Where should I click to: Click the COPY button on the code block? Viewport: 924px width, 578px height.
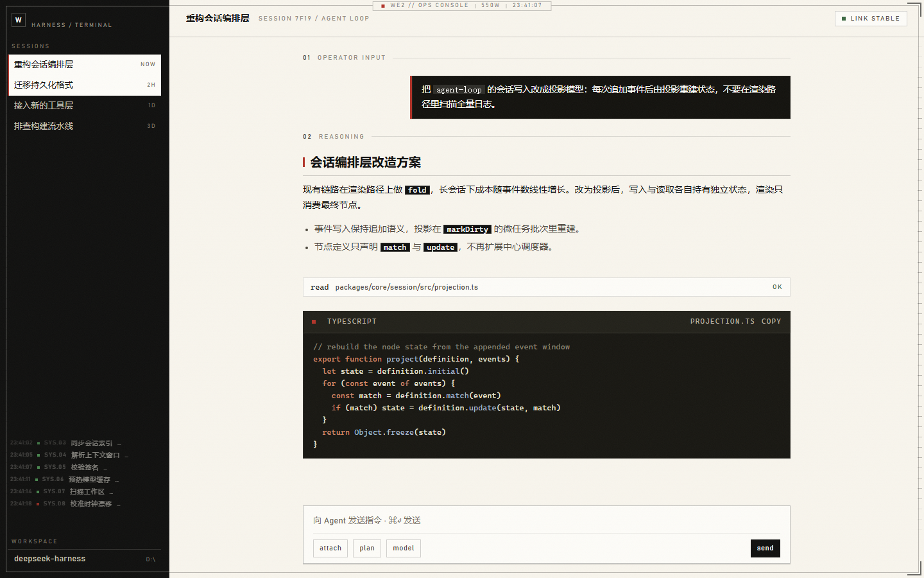pos(771,321)
